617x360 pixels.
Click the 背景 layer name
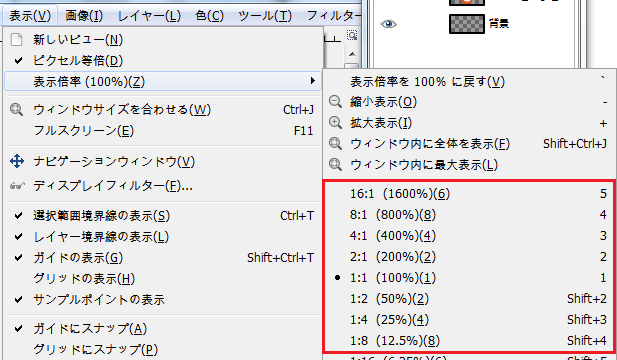tap(499, 24)
